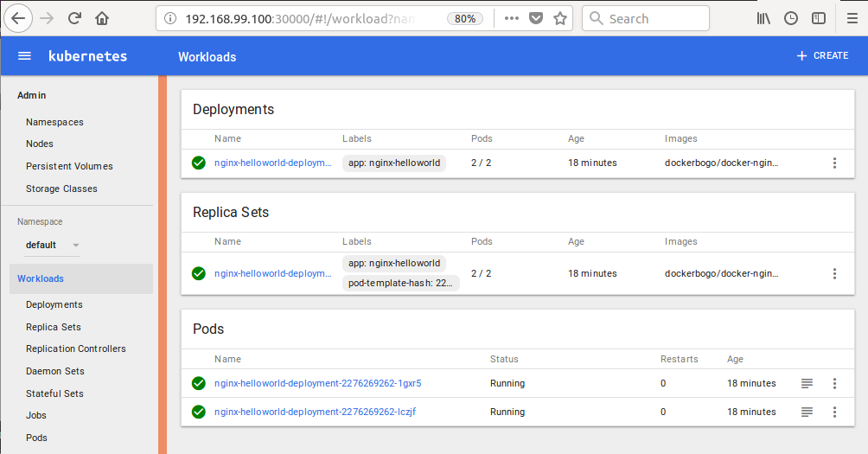Select Storage Classes in the sidebar
The height and width of the screenshot is (454, 868).
(61, 189)
